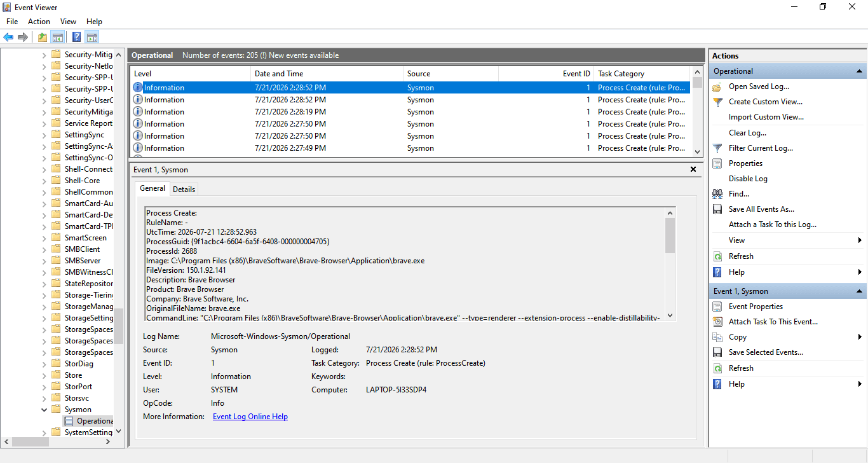Click the Filter Current Log funnel icon
The image size is (868, 463).
[717, 148]
